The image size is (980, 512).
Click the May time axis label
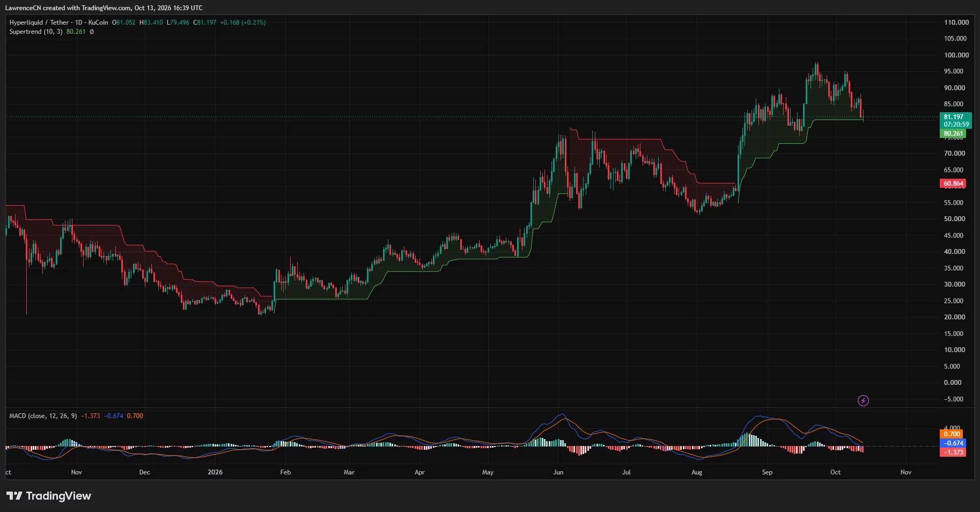pyautogui.click(x=488, y=472)
